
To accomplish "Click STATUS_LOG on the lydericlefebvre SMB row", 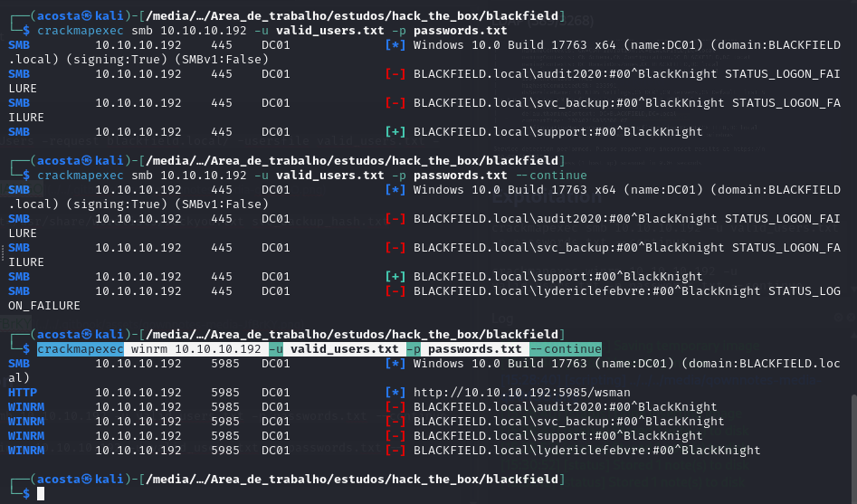I will (805, 290).
